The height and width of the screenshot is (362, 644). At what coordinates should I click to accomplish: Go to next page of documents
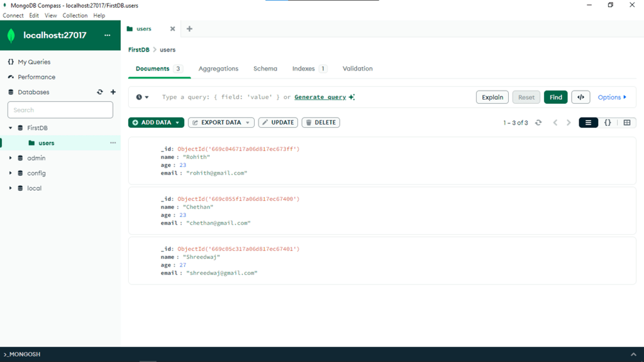click(x=569, y=123)
